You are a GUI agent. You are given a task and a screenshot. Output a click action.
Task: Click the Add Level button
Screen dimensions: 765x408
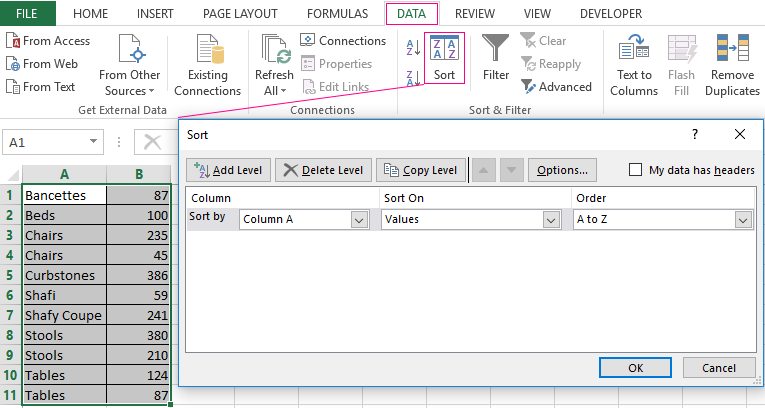click(x=228, y=170)
